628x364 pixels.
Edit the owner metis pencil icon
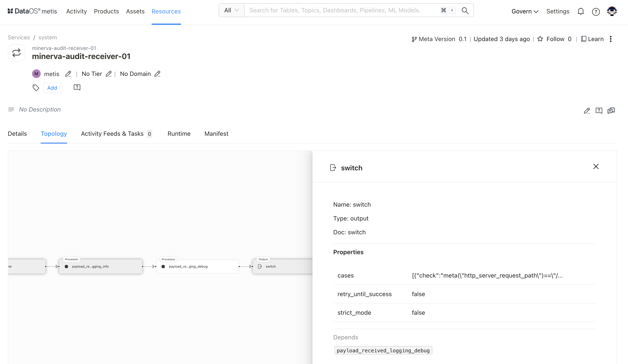pyautogui.click(x=68, y=74)
